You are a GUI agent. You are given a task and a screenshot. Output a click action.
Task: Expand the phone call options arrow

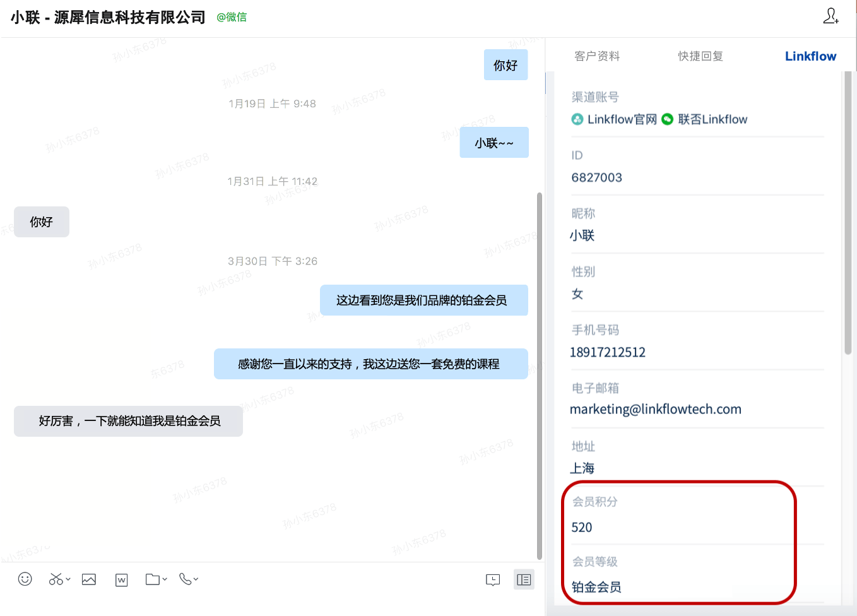click(196, 579)
